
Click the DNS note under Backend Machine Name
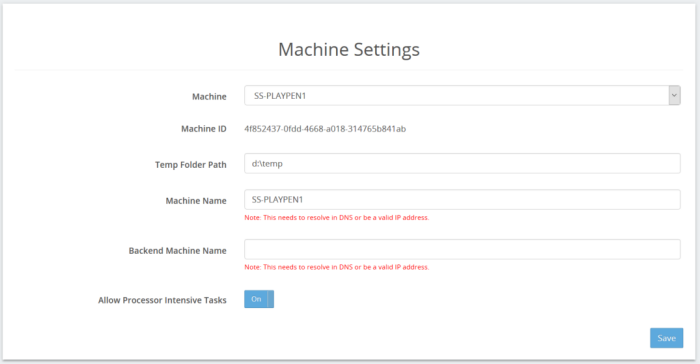click(337, 267)
